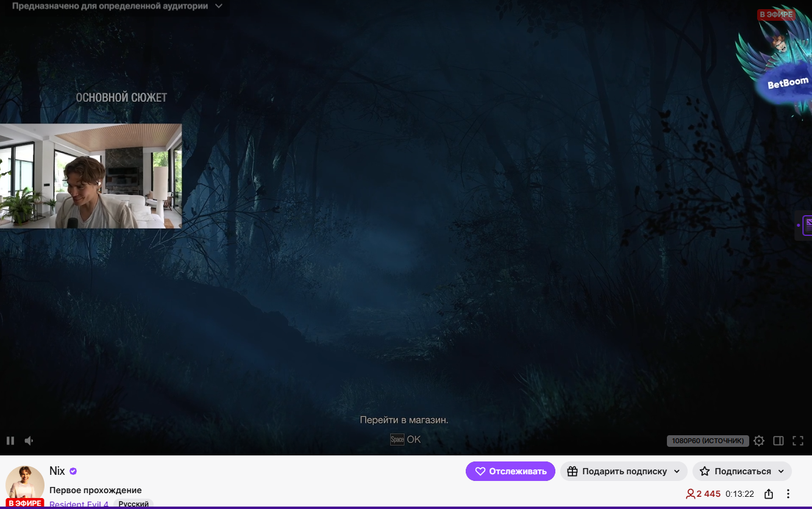Open the Resident Evil 4 category link
This screenshot has width=812, height=509.
(x=79, y=504)
